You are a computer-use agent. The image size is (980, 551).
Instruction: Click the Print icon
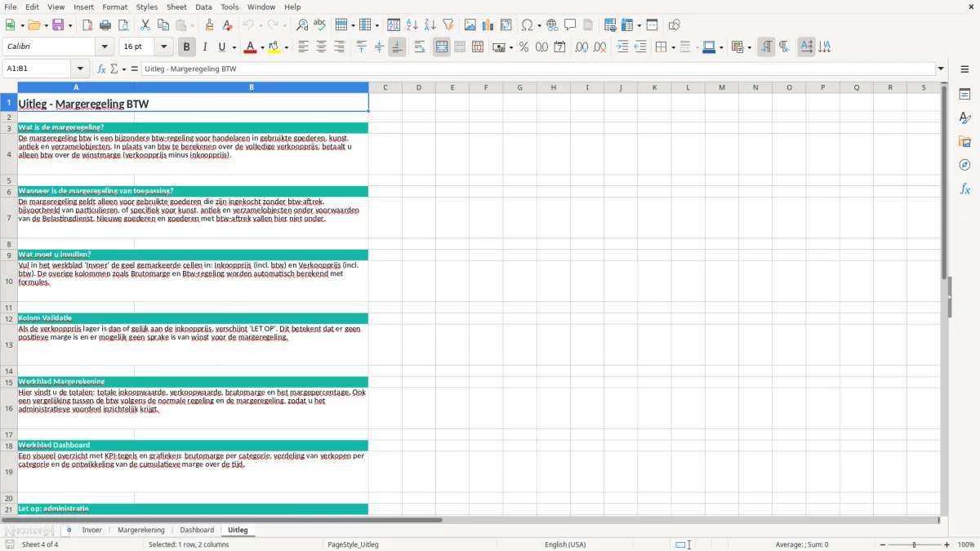pos(105,25)
